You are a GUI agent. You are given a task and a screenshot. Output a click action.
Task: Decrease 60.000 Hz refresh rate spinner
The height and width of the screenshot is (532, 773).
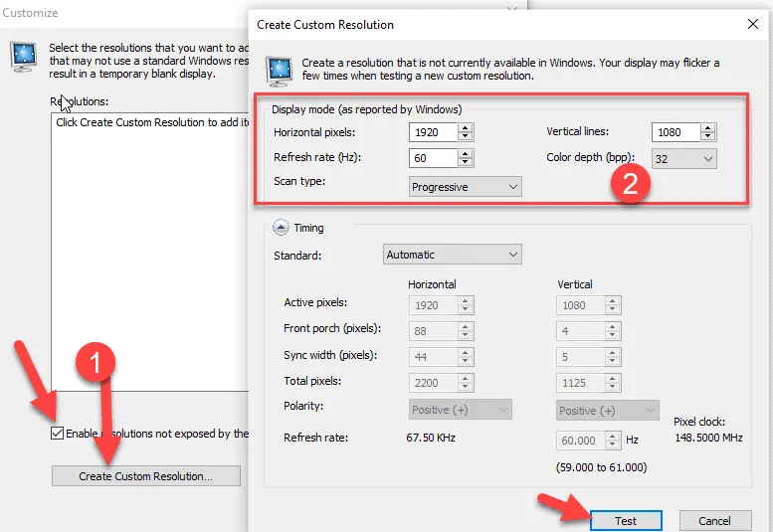pyautogui.click(x=612, y=444)
